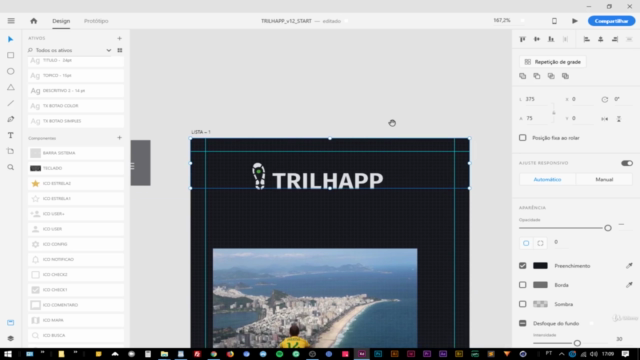640x360 pixels.
Task: Select the Pen tool
Action: [11, 119]
